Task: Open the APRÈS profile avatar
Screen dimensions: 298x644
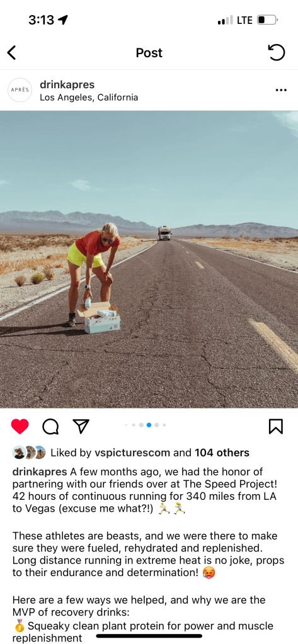Action: point(20,90)
